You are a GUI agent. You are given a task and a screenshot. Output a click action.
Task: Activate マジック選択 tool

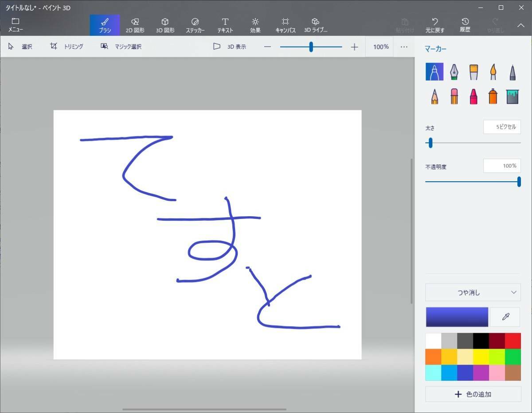tap(121, 47)
